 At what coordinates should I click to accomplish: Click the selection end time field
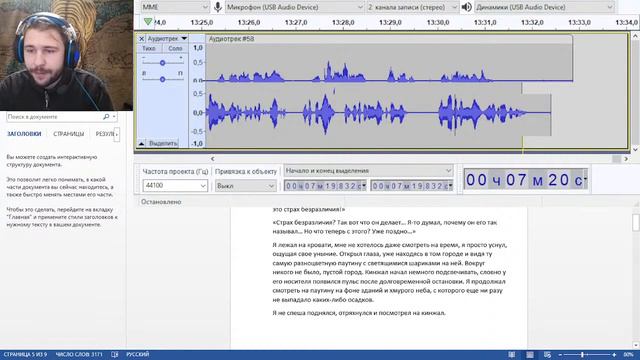click(x=412, y=186)
